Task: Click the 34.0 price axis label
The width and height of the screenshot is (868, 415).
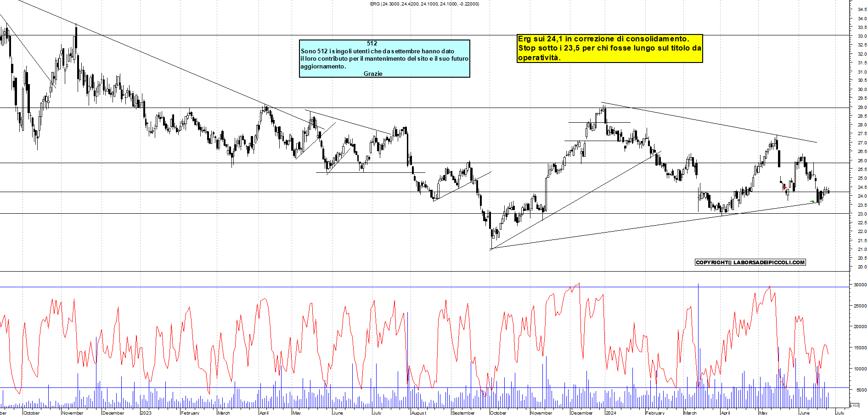Action: (x=862, y=19)
